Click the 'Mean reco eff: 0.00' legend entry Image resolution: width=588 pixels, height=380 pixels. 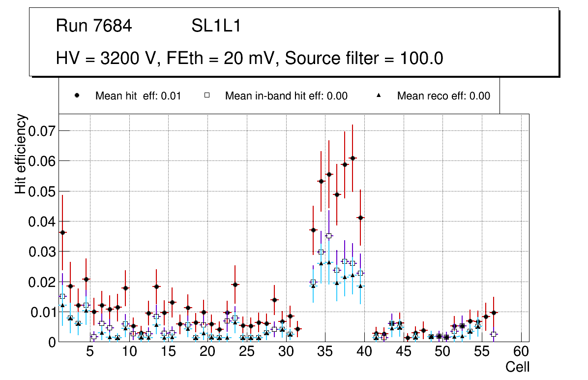pyautogui.click(x=443, y=96)
